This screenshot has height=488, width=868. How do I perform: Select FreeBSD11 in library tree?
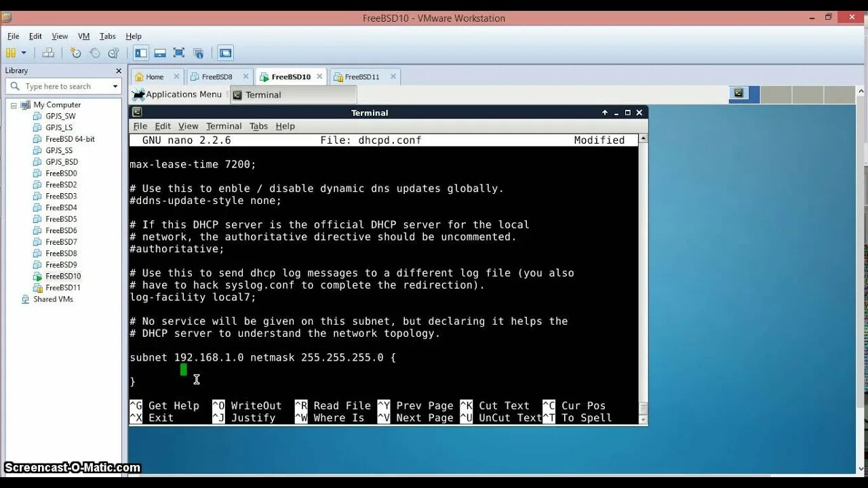tap(63, 288)
